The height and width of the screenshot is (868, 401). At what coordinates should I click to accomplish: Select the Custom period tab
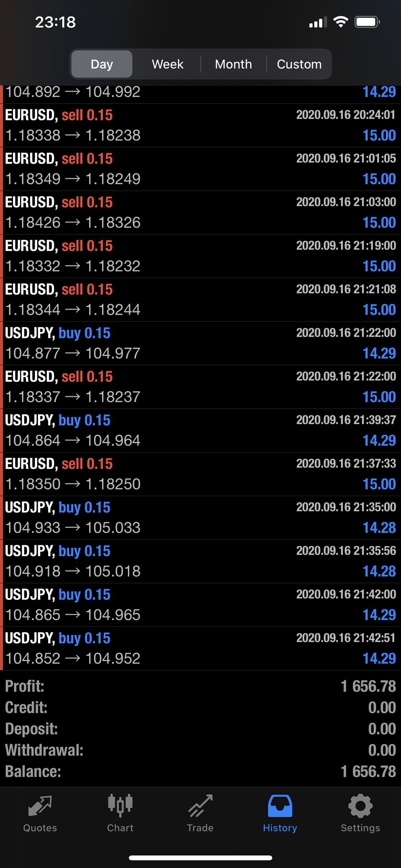(299, 64)
